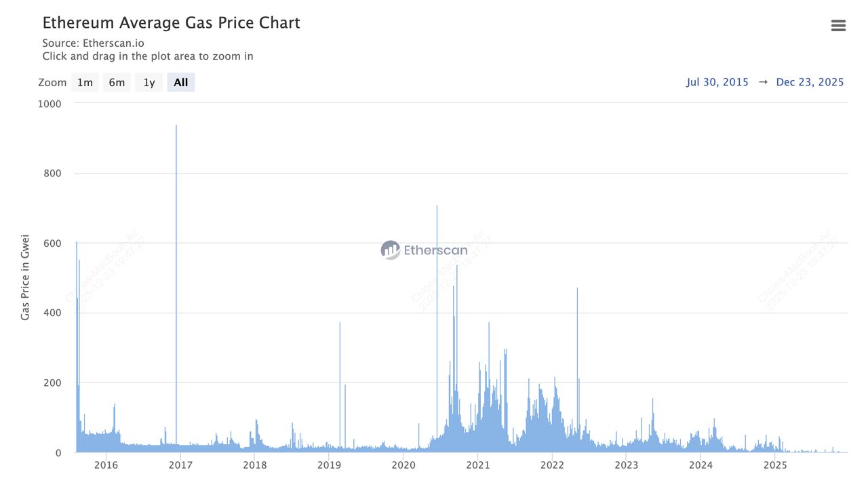Image resolution: width=868 pixels, height=491 pixels.
Task: Open the chart context menu hamburger icon
Action: (838, 26)
